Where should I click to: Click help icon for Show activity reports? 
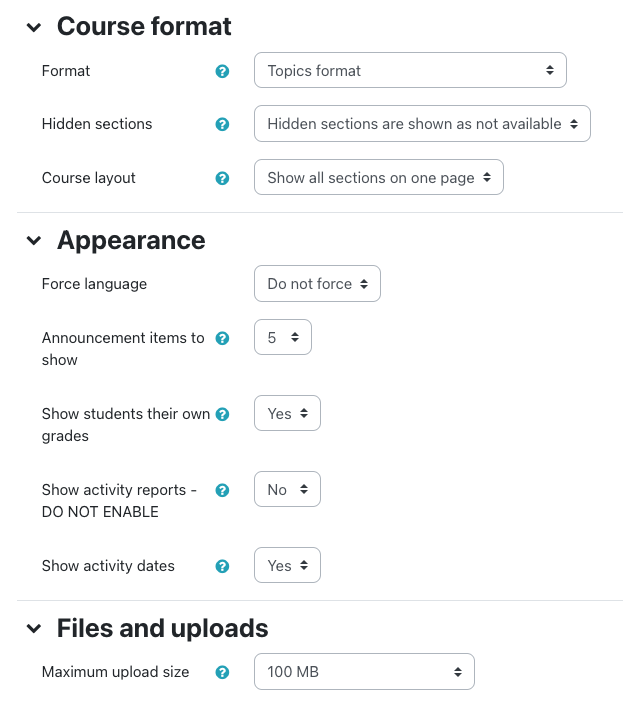coord(222,490)
